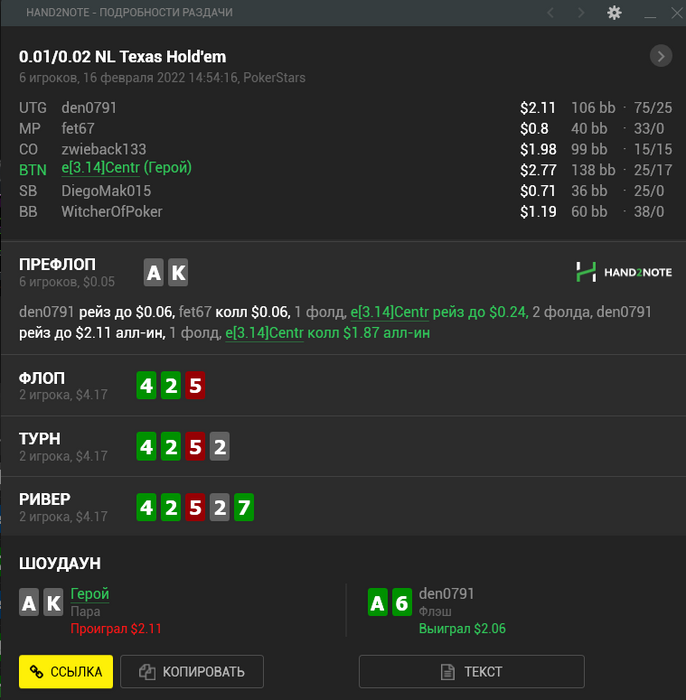Viewport: 686px width, 700px height.
Task: Open settings via the gear icon
Action: click(614, 12)
